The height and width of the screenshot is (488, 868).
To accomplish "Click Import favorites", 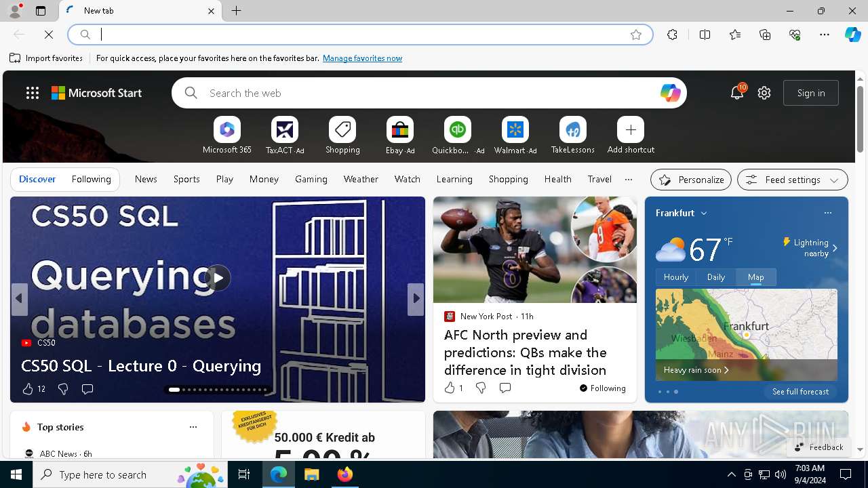I will (x=46, y=58).
